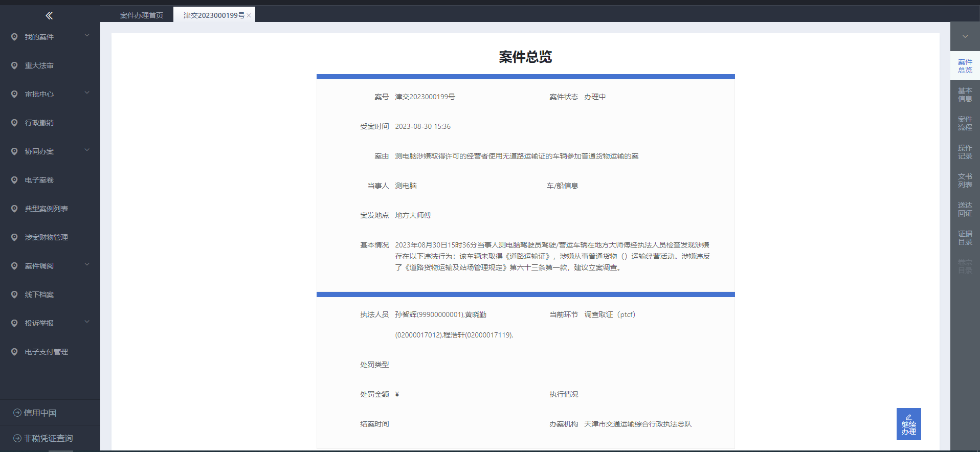Click case number 津交2023000199号 value
Viewport: 980px width, 452px height.
point(425,97)
